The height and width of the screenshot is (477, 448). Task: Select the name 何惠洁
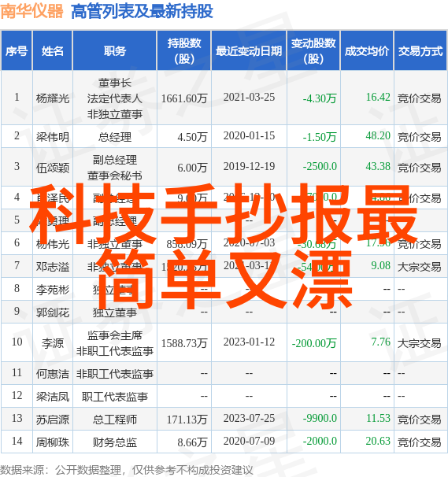point(53,374)
